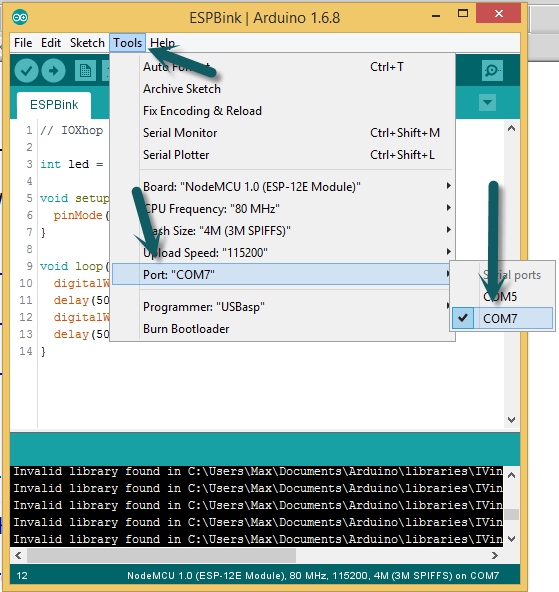Image resolution: width=559 pixels, height=592 pixels.
Task: Open the Edit menu
Action: [51, 43]
